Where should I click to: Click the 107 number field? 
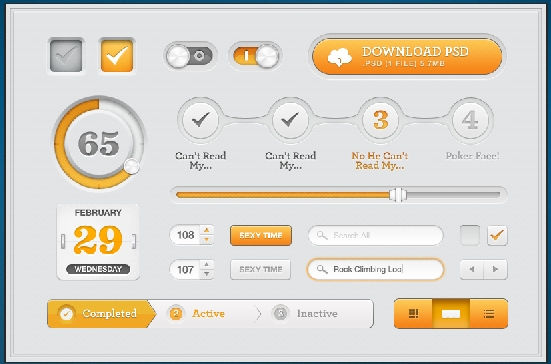pos(185,269)
